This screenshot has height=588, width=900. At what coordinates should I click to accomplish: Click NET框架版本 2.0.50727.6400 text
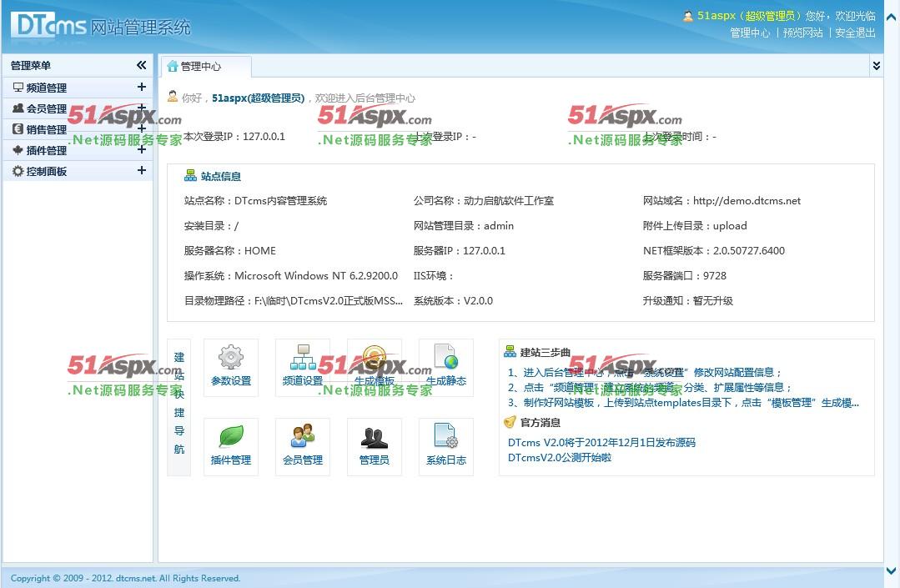(x=714, y=251)
